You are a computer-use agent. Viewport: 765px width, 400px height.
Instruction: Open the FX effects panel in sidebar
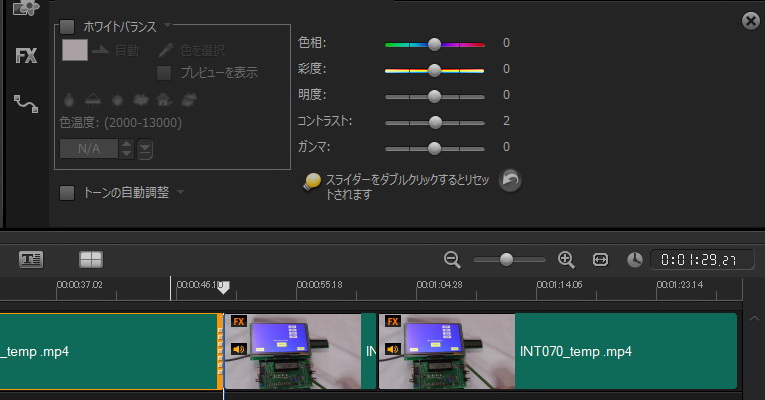pyautogui.click(x=26, y=56)
